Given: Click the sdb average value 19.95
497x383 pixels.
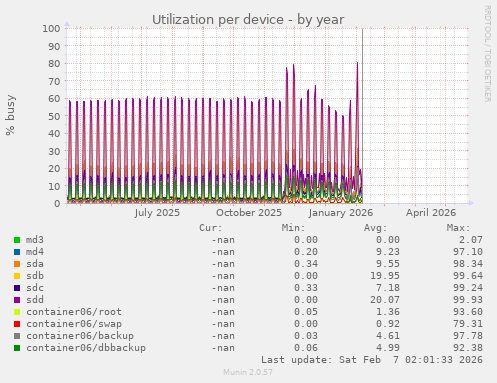Looking at the screenshot, I should click(385, 276).
